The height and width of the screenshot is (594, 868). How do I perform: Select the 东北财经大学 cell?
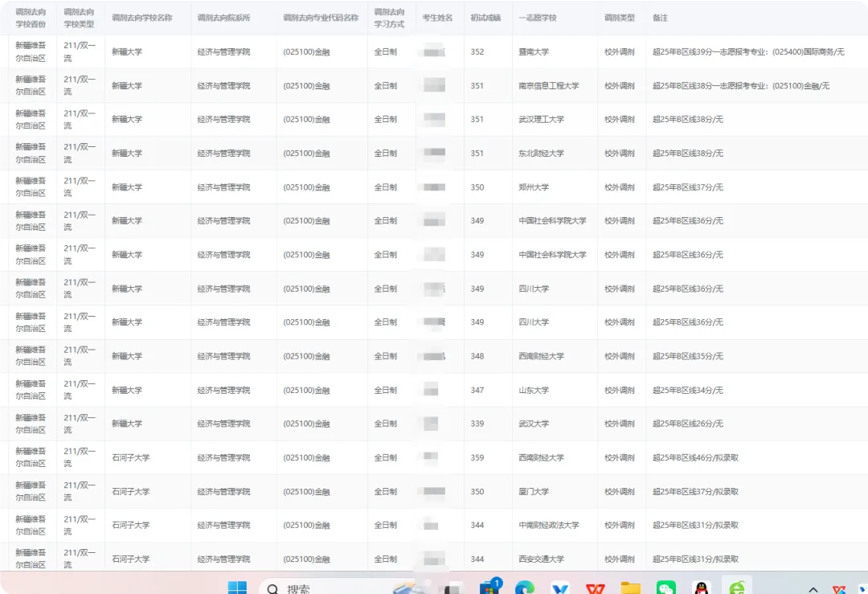click(x=541, y=154)
